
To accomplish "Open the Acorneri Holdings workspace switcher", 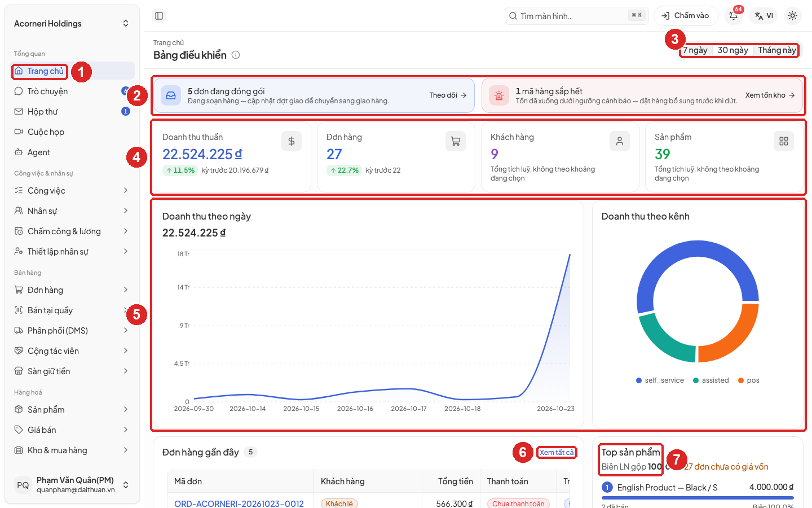I will point(72,23).
